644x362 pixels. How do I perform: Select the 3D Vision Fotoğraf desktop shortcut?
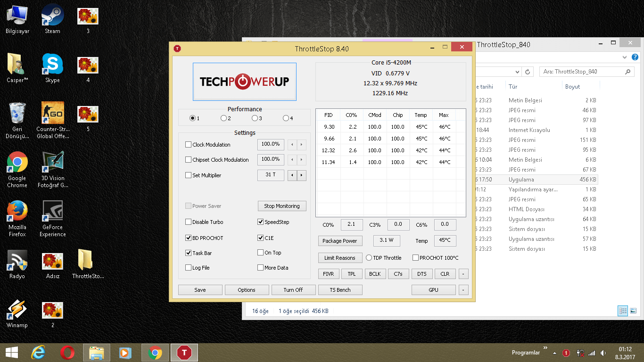click(52, 170)
